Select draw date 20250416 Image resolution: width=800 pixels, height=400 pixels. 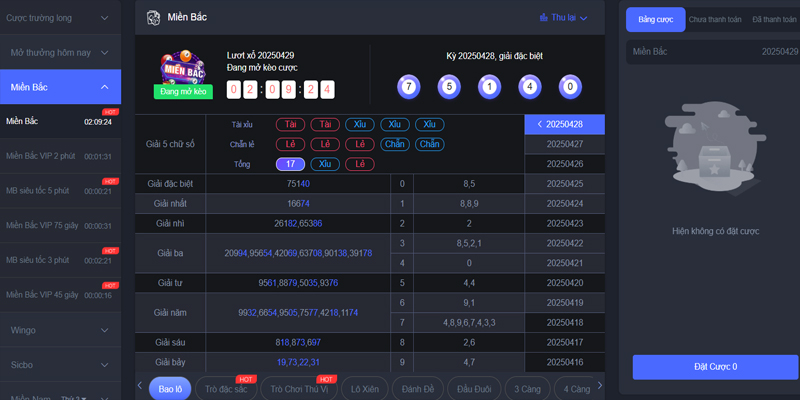click(x=565, y=362)
